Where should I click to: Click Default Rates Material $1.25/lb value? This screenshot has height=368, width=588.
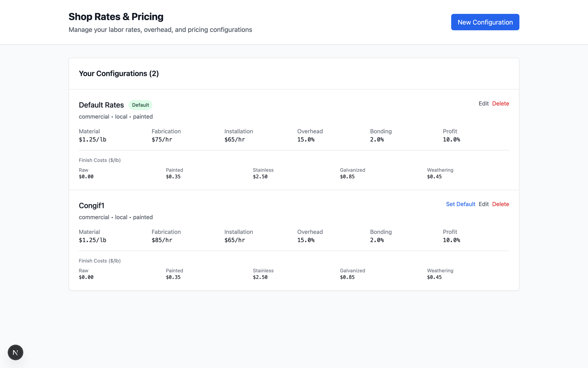tap(92, 140)
